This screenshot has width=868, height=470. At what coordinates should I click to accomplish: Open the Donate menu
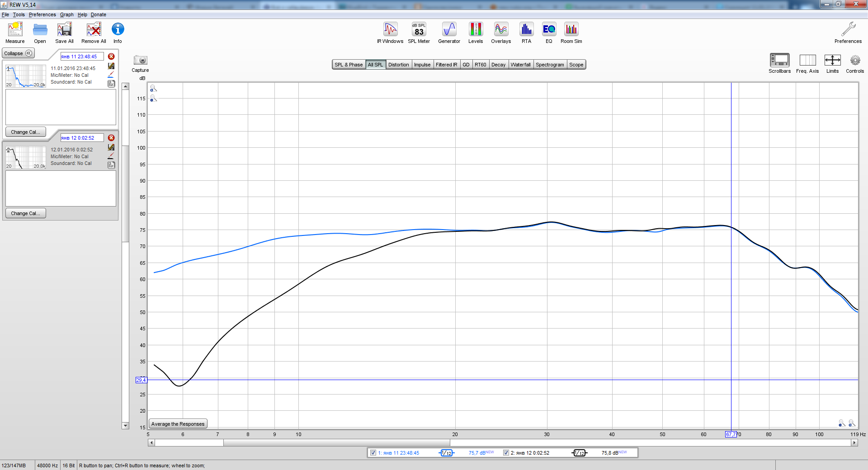[x=99, y=14]
